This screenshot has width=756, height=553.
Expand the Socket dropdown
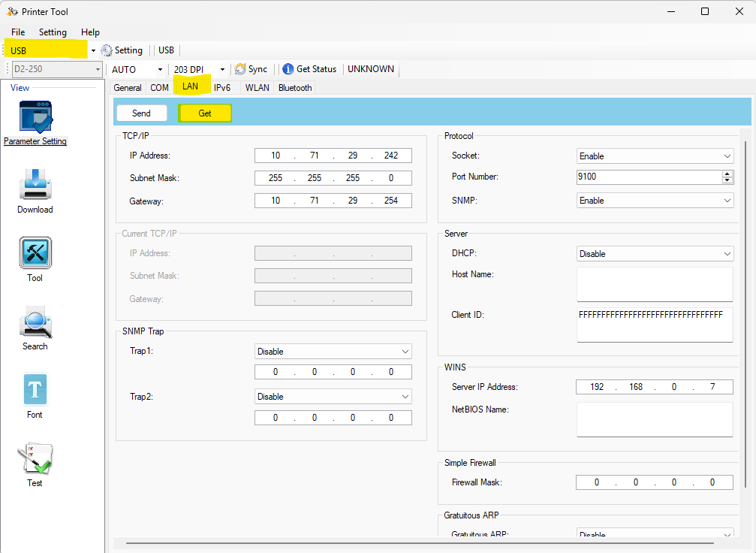point(655,156)
